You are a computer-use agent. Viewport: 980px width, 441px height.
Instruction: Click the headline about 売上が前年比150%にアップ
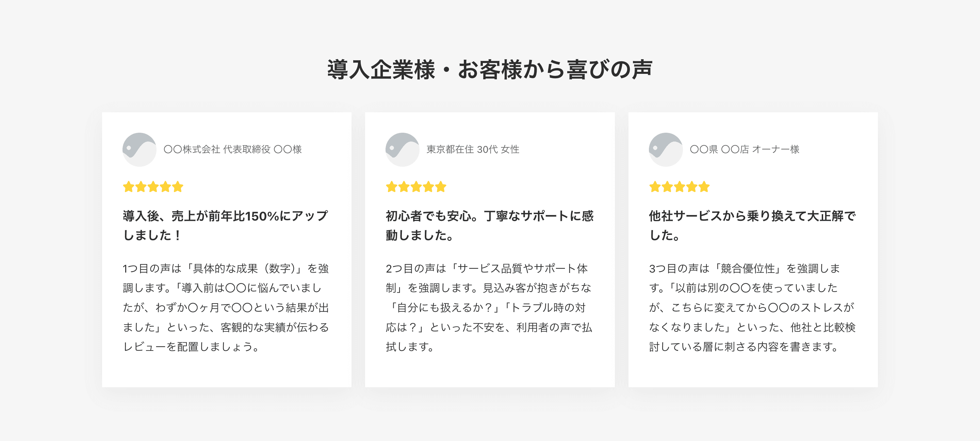[x=225, y=225]
